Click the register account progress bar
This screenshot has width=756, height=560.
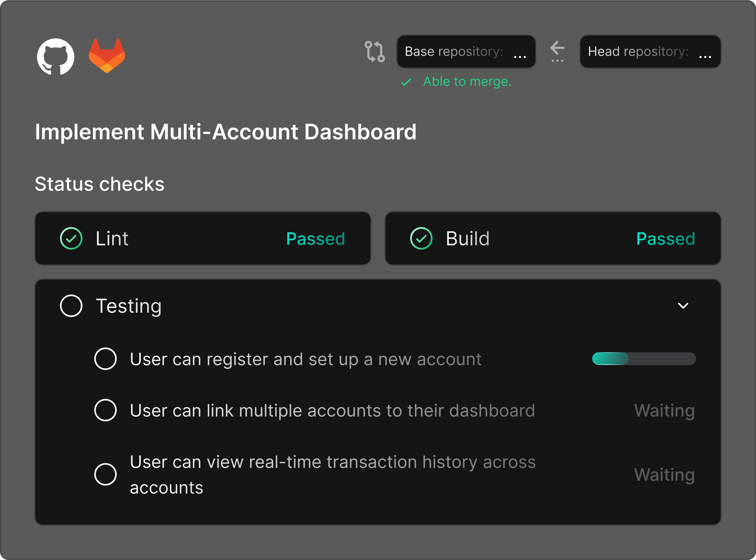pyautogui.click(x=644, y=359)
